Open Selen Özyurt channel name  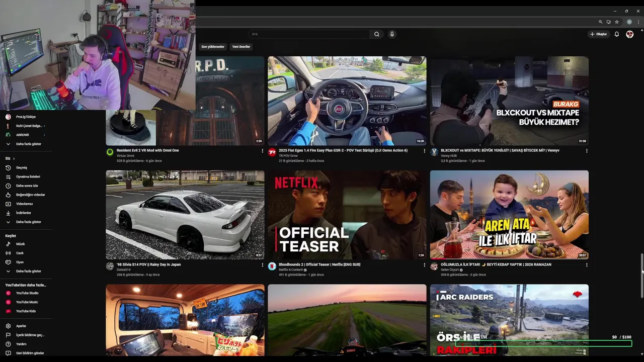[450, 270]
